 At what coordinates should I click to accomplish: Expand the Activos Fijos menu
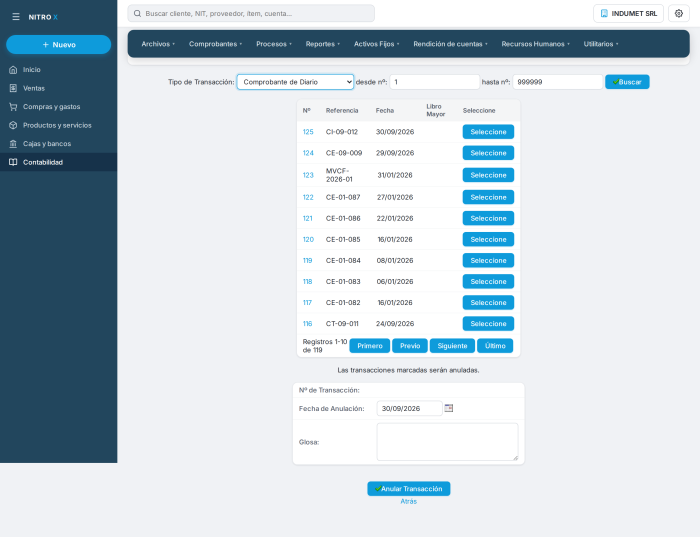(376, 44)
